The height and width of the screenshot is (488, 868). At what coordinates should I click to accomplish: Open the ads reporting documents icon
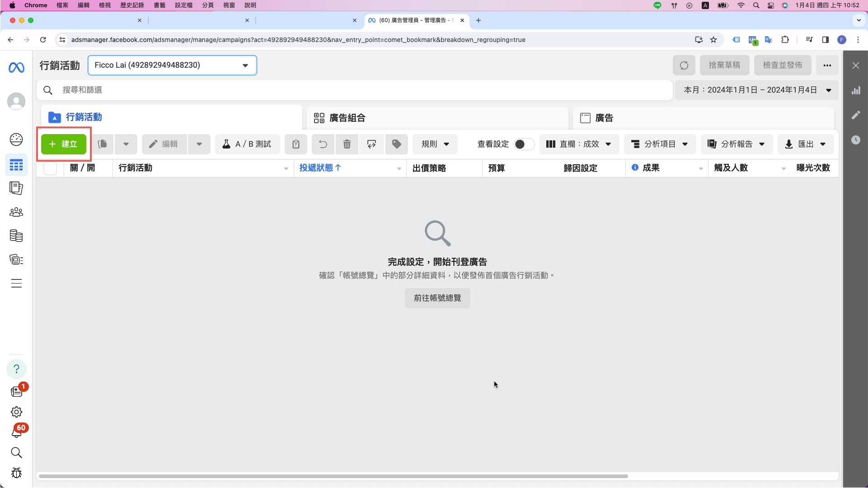16,188
